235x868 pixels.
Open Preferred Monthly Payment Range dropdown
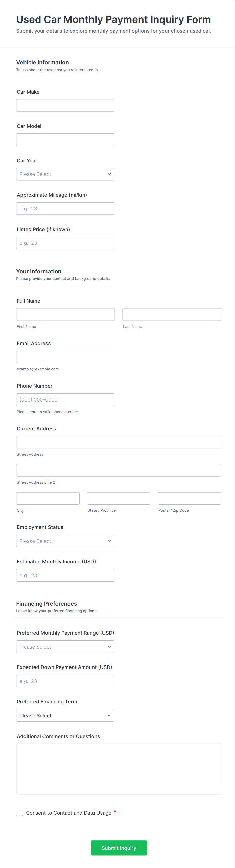(x=65, y=647)
